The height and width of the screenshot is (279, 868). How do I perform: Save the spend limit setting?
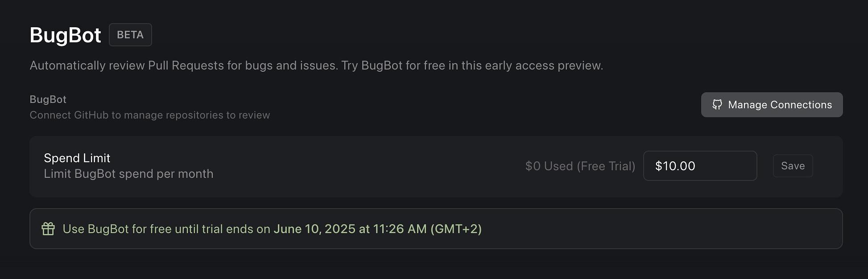coord(793,166)
